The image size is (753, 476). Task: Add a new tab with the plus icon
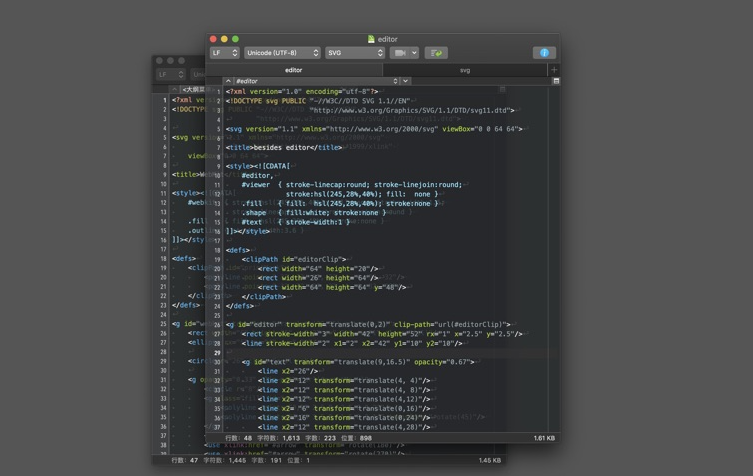[554, 70]
